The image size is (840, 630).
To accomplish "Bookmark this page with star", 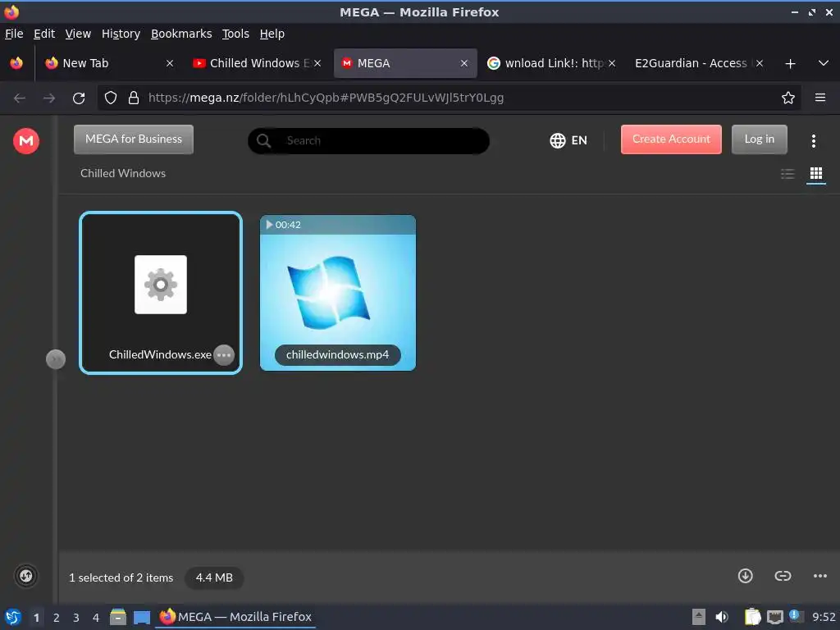I will (787, 98).
